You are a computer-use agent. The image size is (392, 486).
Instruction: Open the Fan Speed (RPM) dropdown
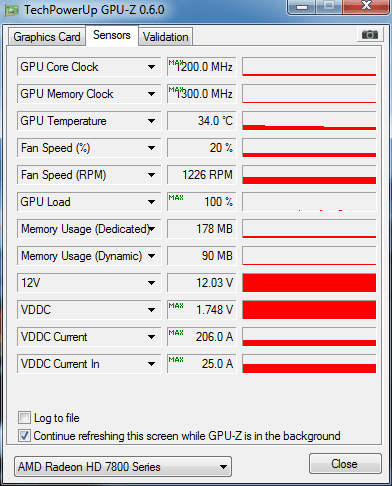(151, 175)
